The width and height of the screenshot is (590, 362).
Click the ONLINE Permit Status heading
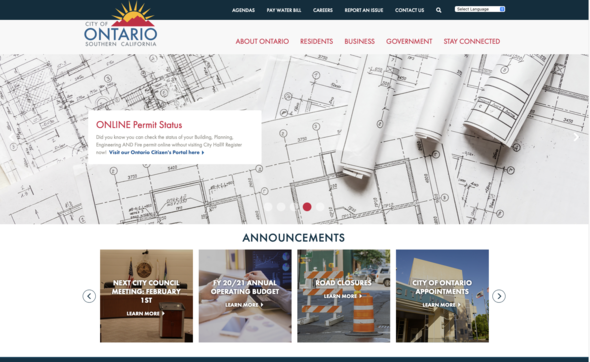tap(139, 125)
